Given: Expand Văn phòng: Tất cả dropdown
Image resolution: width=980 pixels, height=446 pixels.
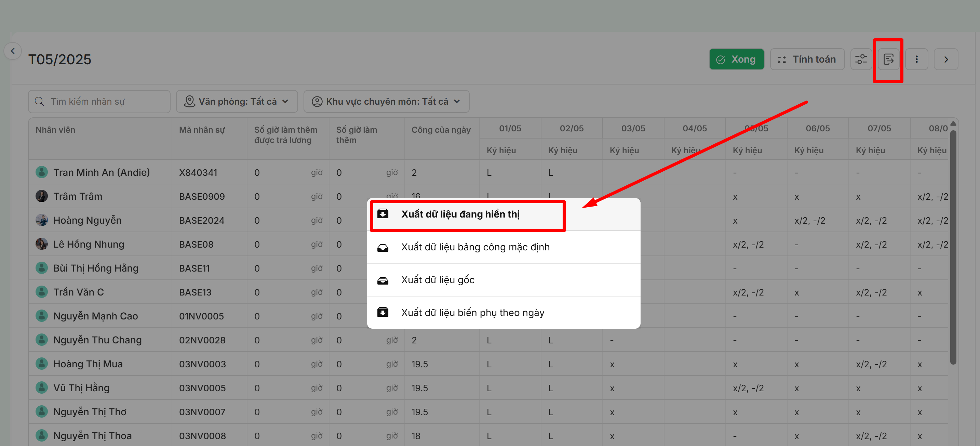Looking at the screenshot, I should click(x=237, y=102).
